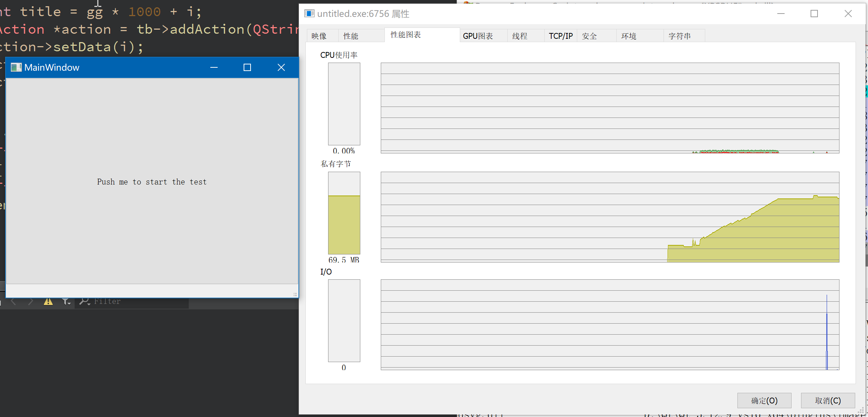Switch to the 映像 tab
Image resolution: width=868 pixels, height=417 pixels.
[319, 36]
